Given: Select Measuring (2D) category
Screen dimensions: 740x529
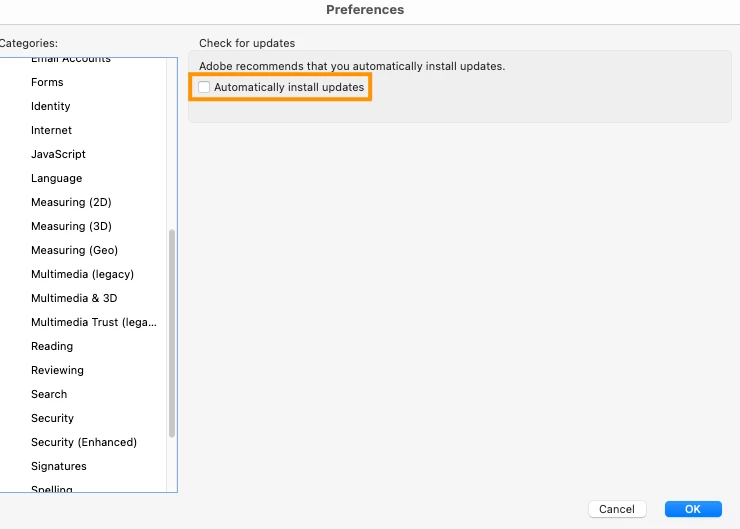Looking at the screenshot, I should (71, 202).
